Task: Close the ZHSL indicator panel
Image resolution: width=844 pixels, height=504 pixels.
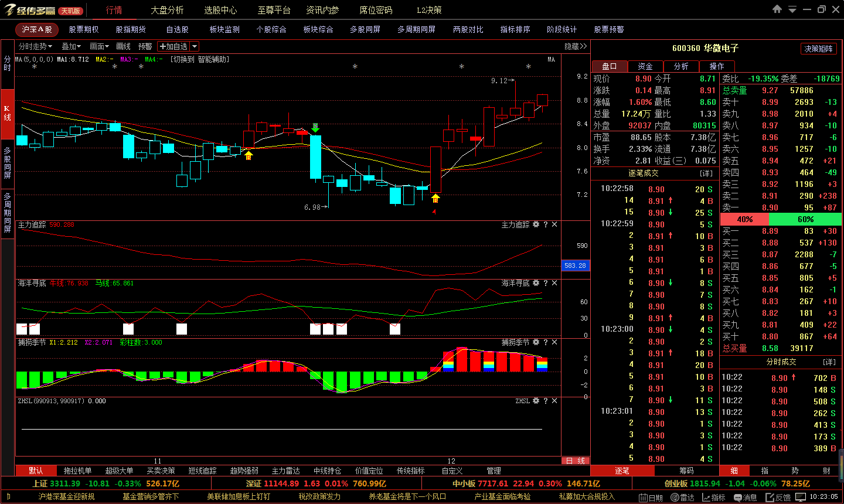Action: coord(554,401)
